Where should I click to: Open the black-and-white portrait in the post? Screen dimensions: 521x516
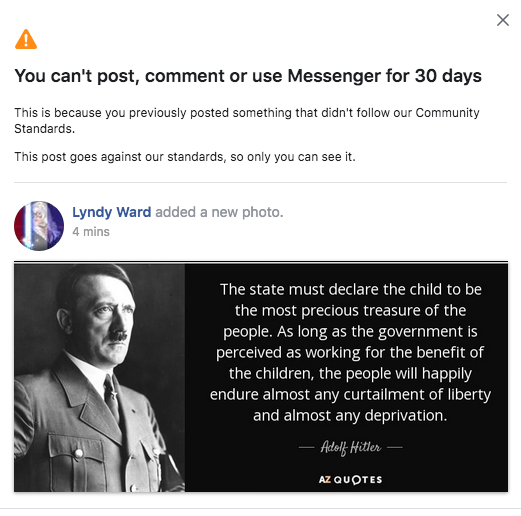point(99,377)
